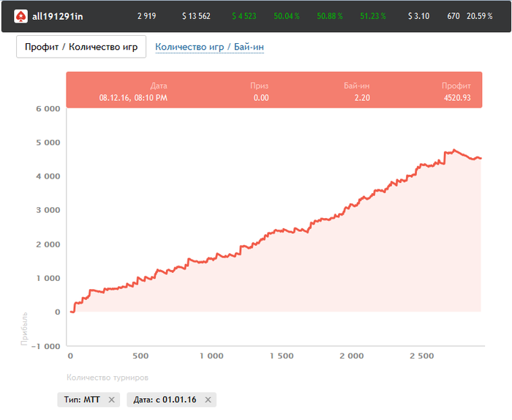
Task: Click the Прибыль vertical axis label
Action: 24,329
